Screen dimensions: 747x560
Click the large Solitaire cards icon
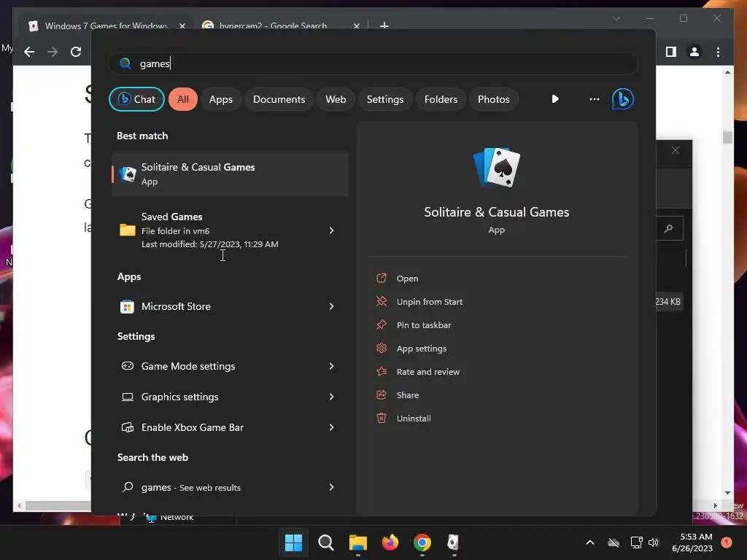(496, 167)
